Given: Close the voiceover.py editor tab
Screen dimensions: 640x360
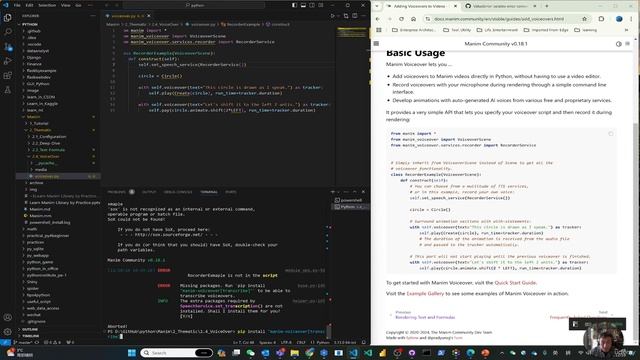Looking at the screenshot, I should 149,16.
